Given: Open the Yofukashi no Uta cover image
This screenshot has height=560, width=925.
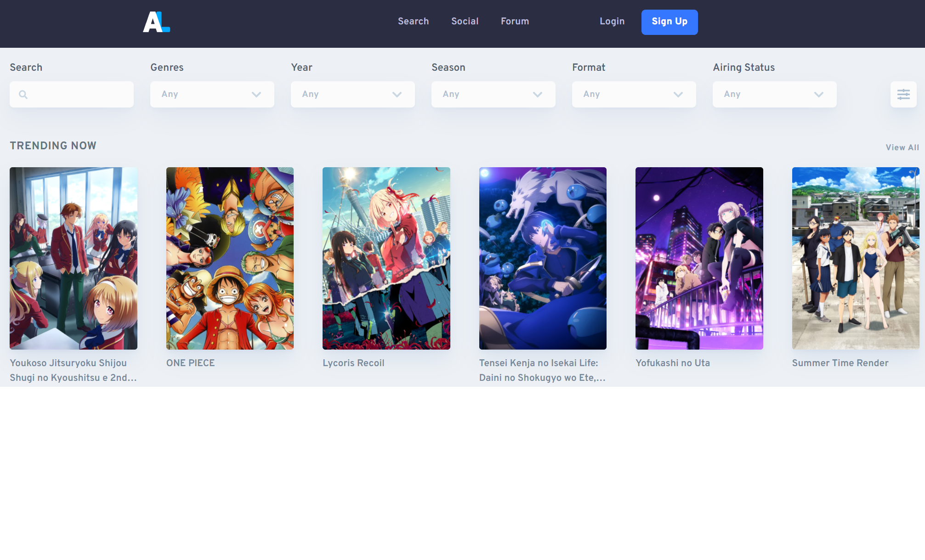Looking at the screenshot, I should 699,258.
